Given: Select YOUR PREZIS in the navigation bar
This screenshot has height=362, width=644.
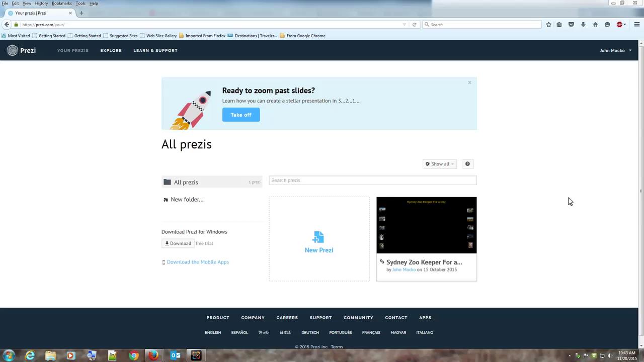Looking at the screenshot, I should (72, 50).
